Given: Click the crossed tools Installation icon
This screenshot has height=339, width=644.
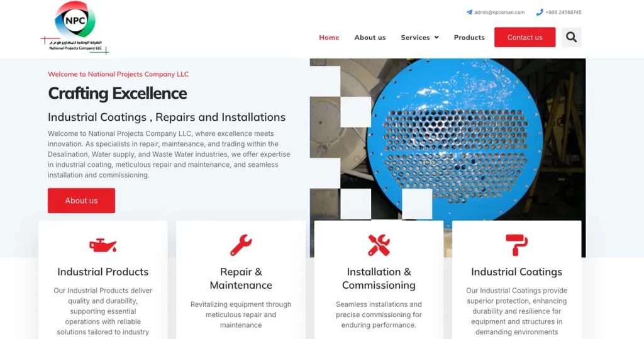Looking at the screenshot, I should pos(379,245).
